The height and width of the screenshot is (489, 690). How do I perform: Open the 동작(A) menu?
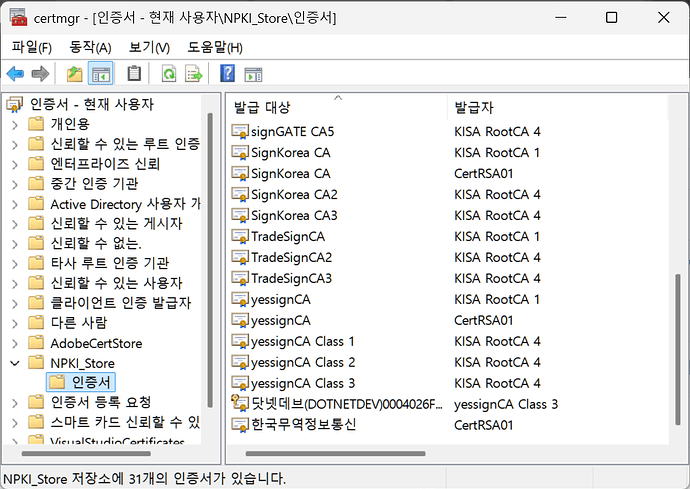(90, 47)
